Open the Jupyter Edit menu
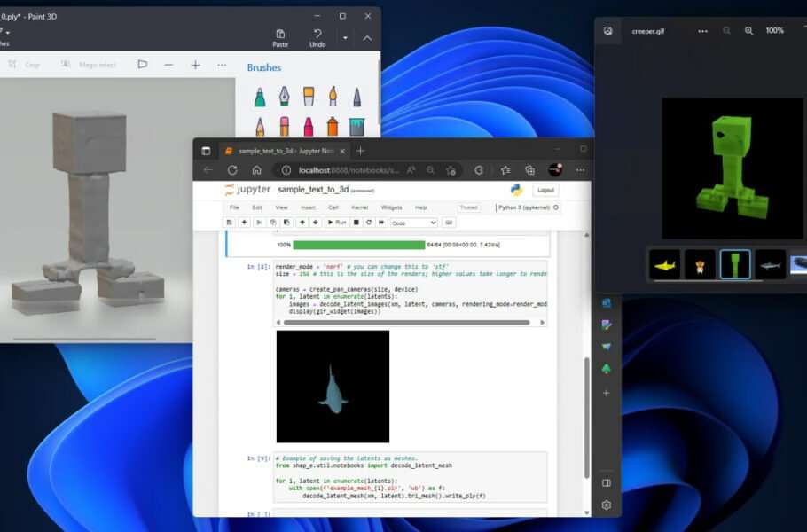807x532 pixels. click(x=257, y=207)
